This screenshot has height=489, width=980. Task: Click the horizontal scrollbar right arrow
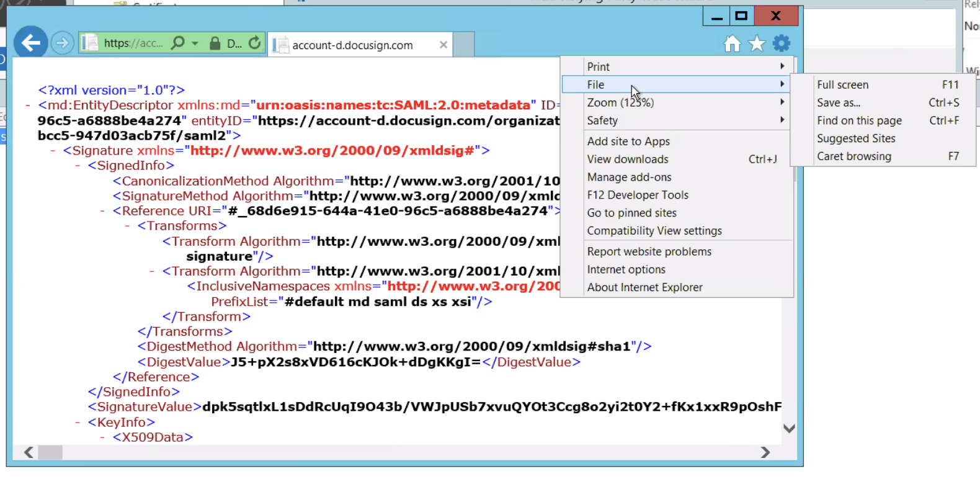(765, 452)
